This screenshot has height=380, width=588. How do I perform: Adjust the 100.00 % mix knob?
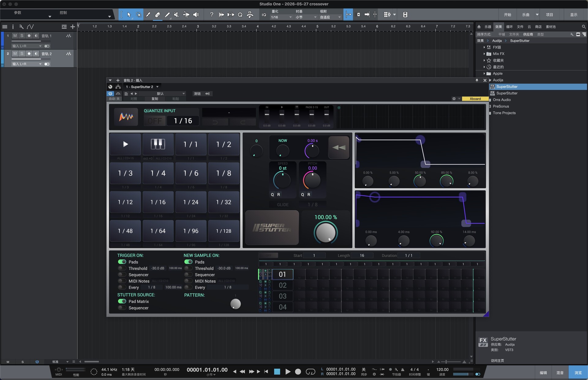click(326, 232)
